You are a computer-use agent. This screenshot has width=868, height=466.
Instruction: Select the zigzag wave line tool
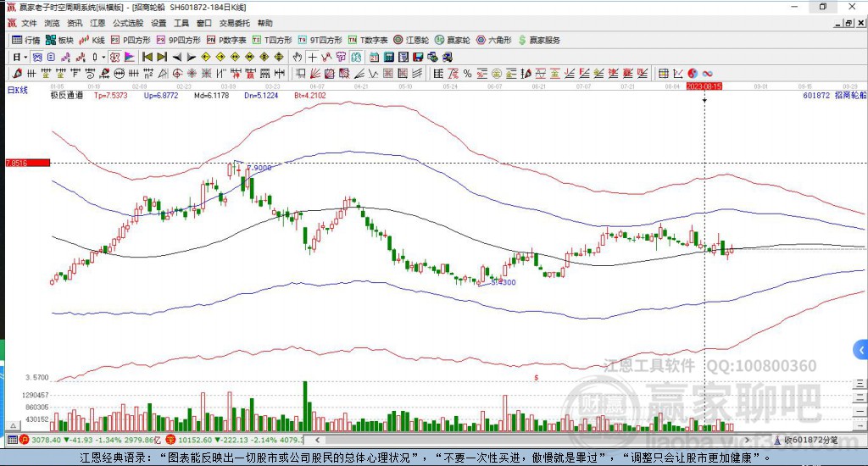(373, 73)
